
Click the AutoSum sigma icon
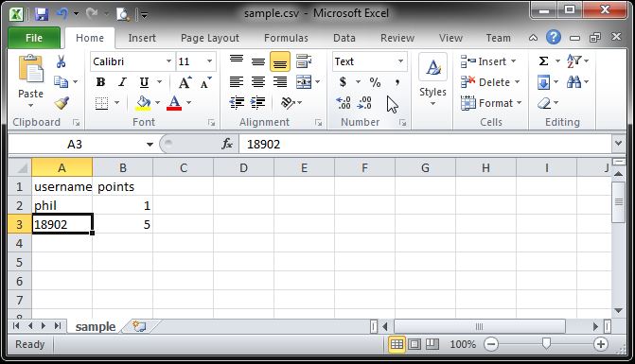coord(543,61)
